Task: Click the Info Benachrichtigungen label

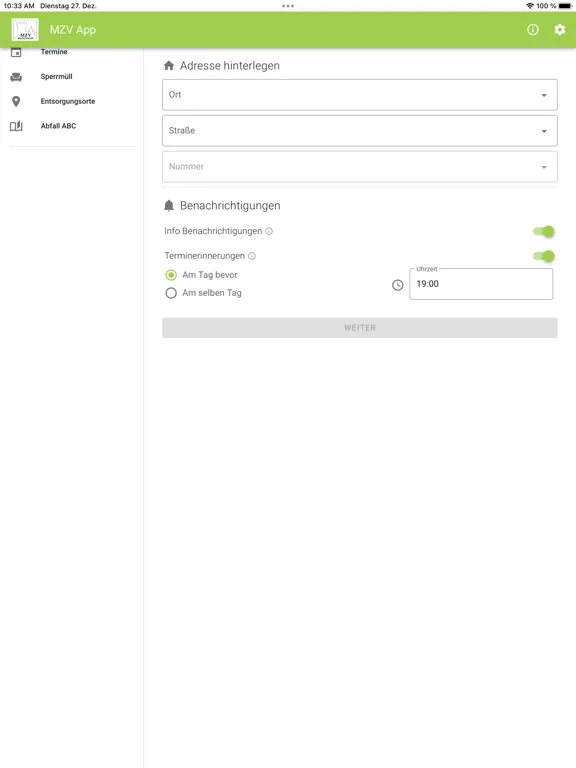Action: coord(213,231)
